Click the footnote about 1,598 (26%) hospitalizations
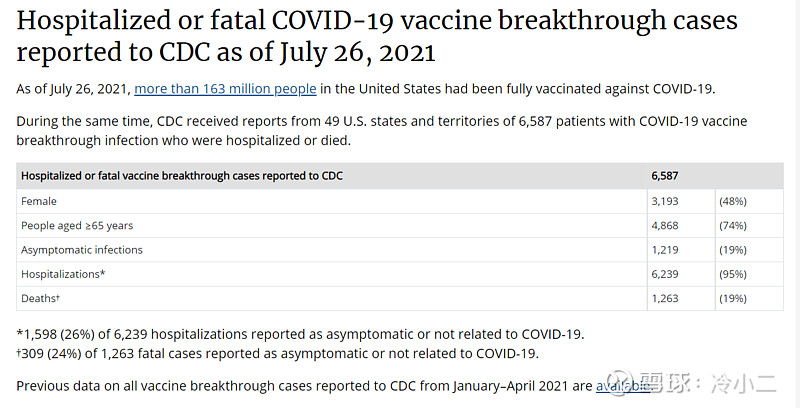The height and width of the screenshot is (408, 800). coord(300,334)
